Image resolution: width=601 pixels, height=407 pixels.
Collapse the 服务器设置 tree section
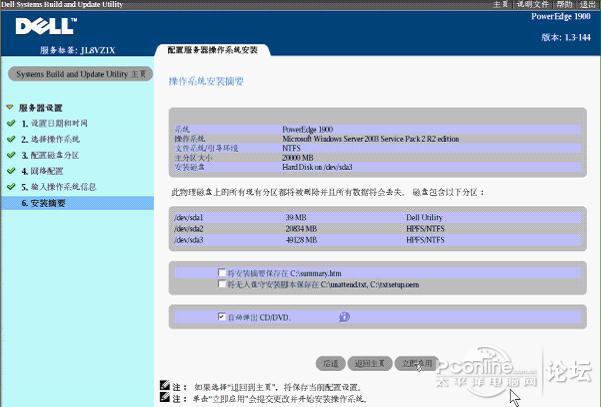(9, 107)
